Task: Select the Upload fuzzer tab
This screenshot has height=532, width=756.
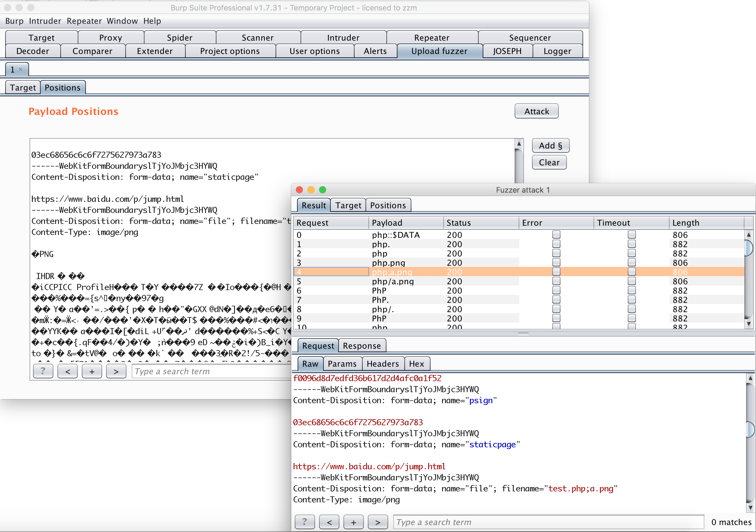Action: [440, 51]
